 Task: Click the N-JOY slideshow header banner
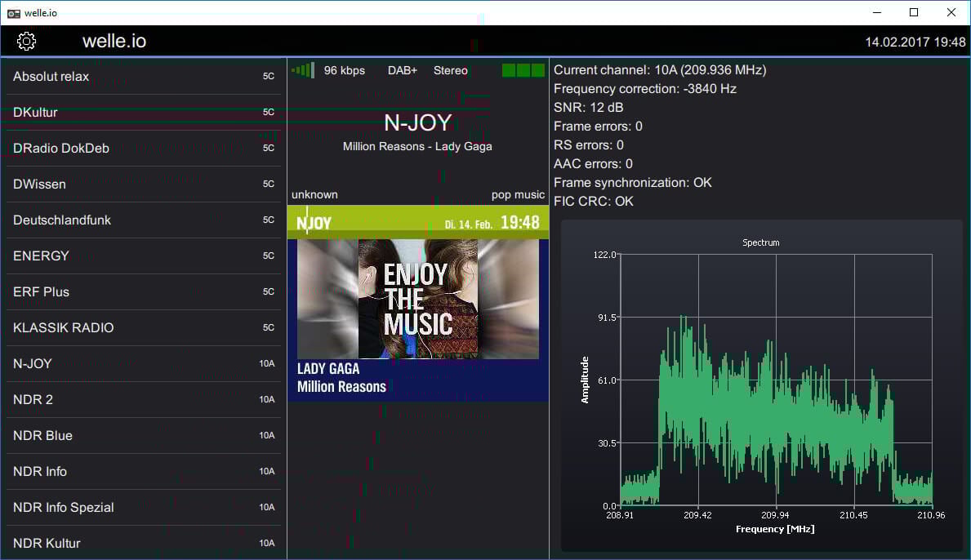click(418, 222)
